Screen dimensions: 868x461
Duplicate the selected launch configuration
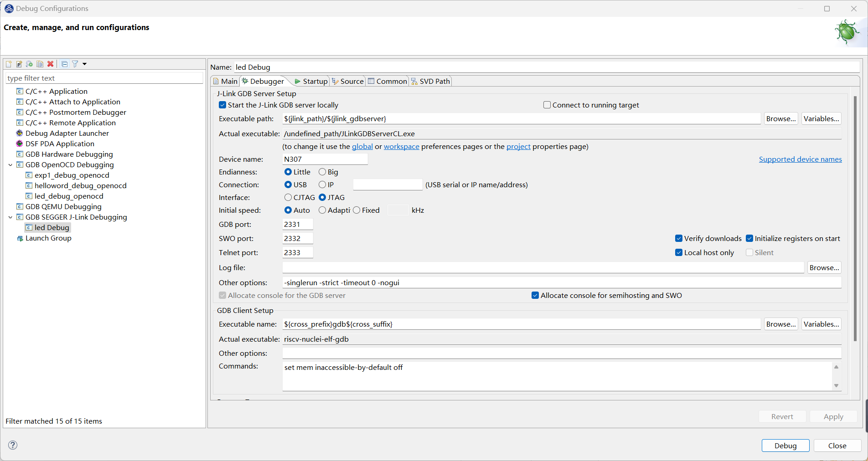tap(40, 64)
